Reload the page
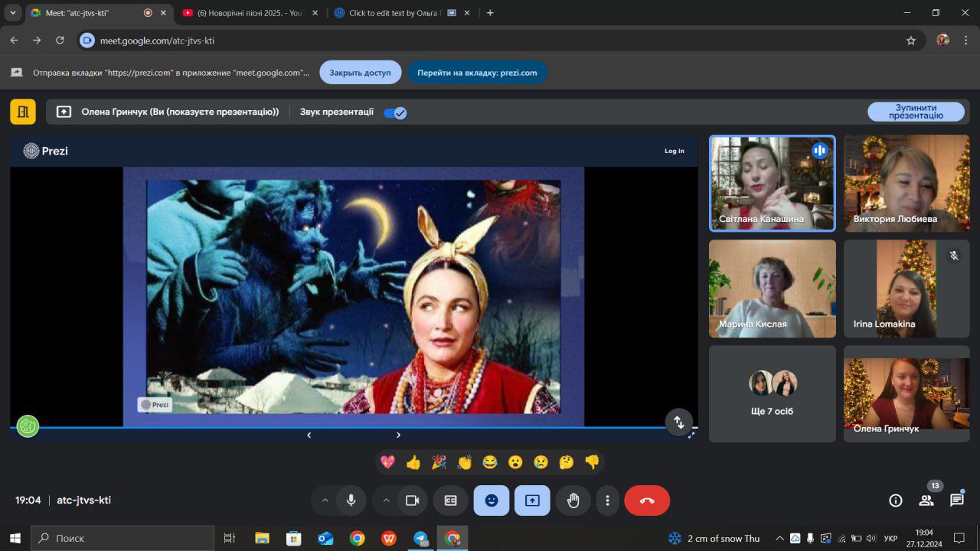 coord(60,41)
